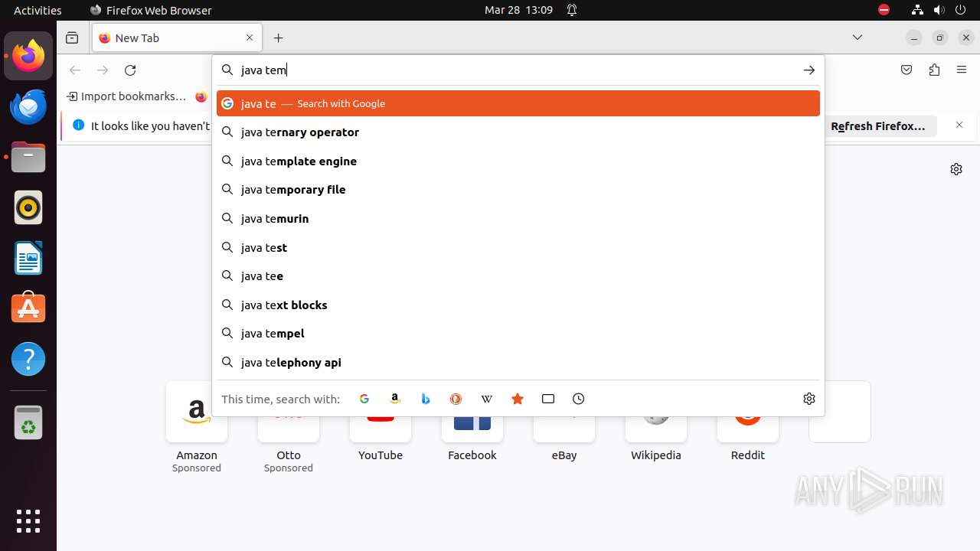Screen dimensions: 980x551
Task: Choose suggestion java tee
Action: 518,276
